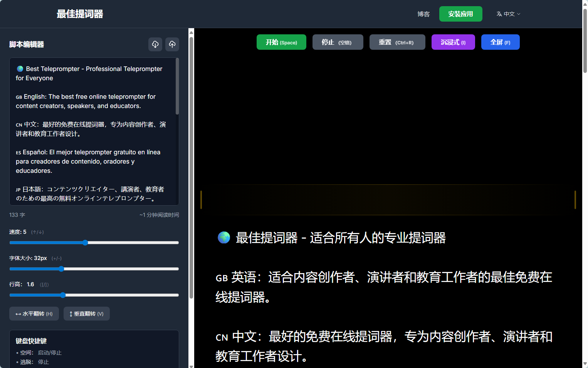The height and width of the screenshot is (368, 588).
Task: Click the 中文 line in the prompter display
Action: (384, 346)
